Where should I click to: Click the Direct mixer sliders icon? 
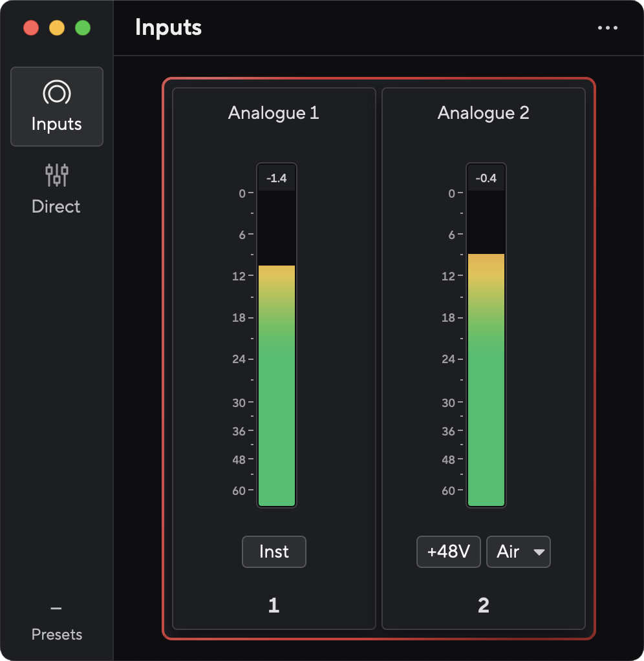56,175
